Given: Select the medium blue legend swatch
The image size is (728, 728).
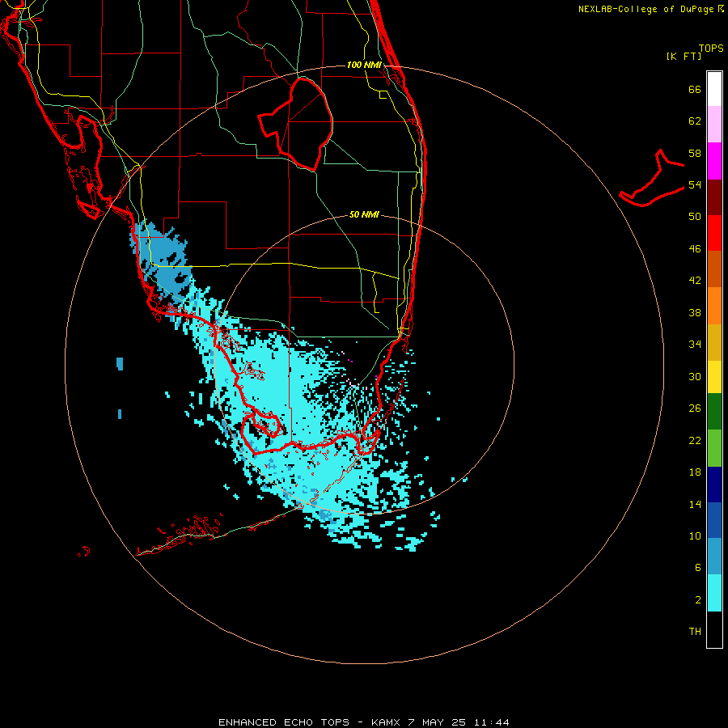Looking at the screenshot, I should point(714,520).
